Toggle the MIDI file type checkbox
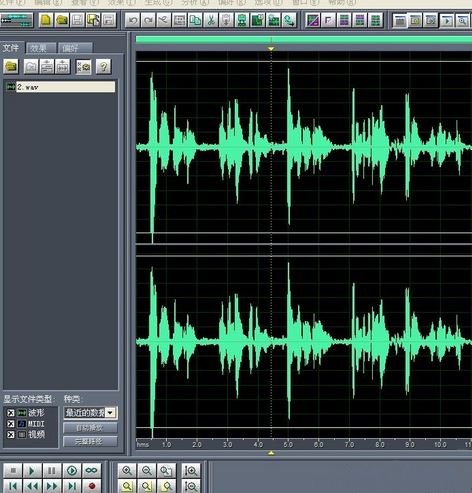The width and height of the screenshot is (472, 493). (11, 424)
